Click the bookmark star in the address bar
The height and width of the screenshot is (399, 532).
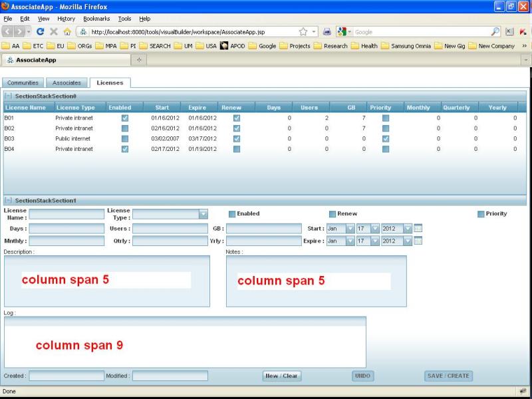(303, 31)
